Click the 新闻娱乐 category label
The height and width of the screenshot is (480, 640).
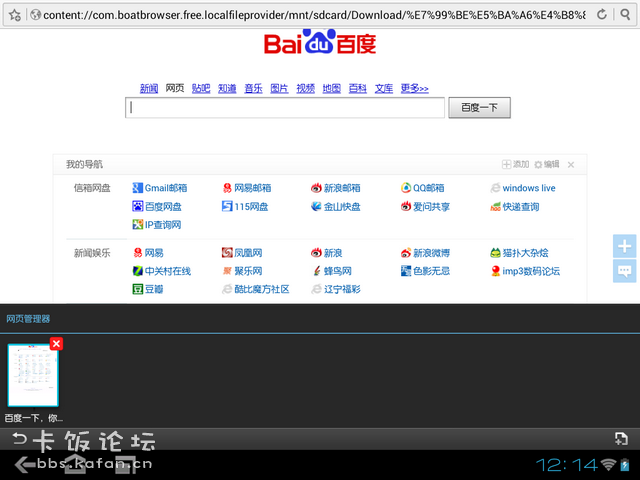click(92, 253)
